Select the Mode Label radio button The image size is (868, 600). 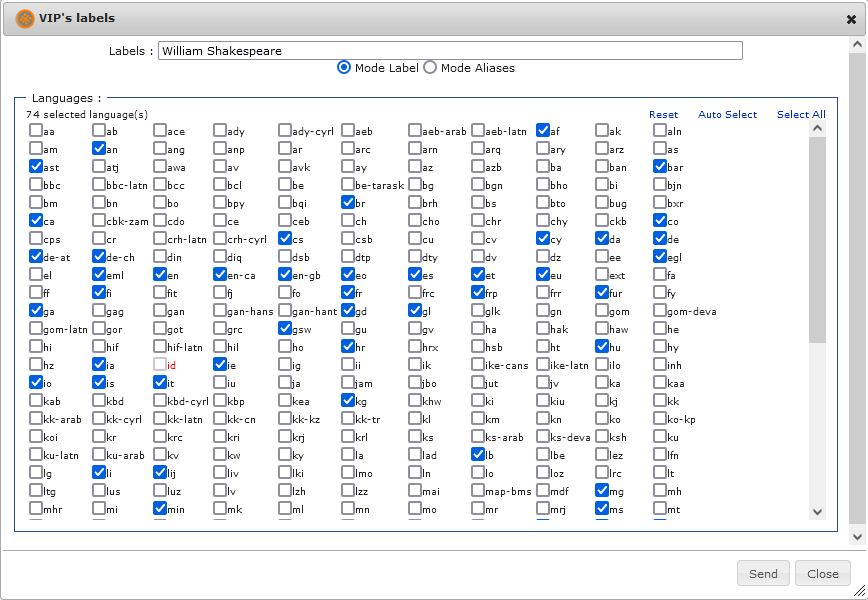pyautogui.click(x=344, y=68)
